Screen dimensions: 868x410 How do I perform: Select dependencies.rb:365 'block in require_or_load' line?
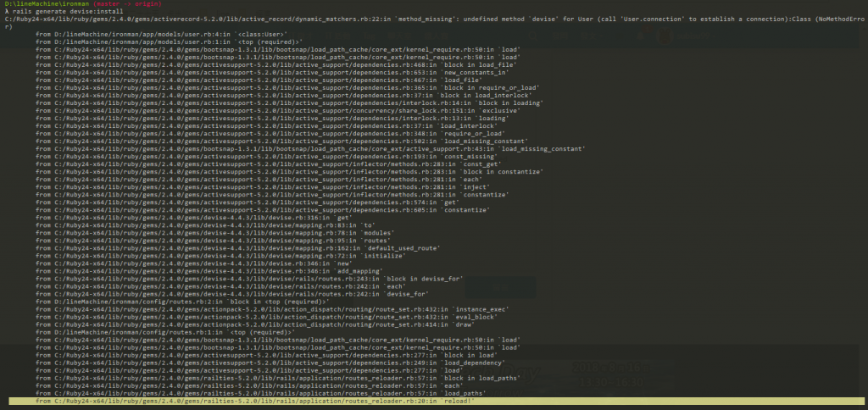(x=287, y=88)
